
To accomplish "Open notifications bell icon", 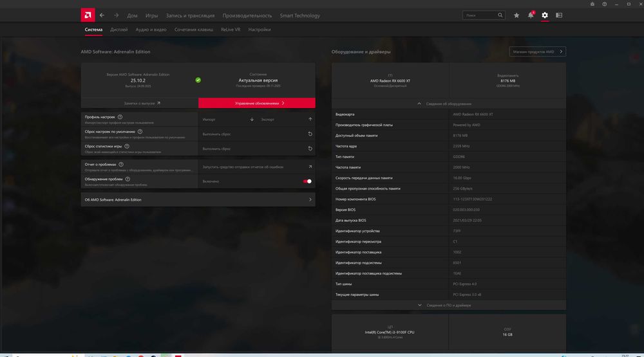I will [531, 15].
